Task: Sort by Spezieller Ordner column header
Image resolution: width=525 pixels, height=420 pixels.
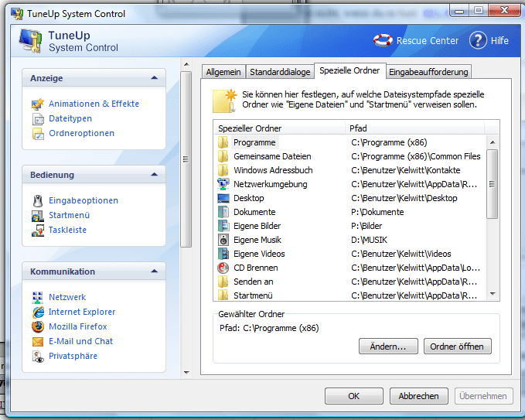Action: pyautogui.click(x=279, y=128)
